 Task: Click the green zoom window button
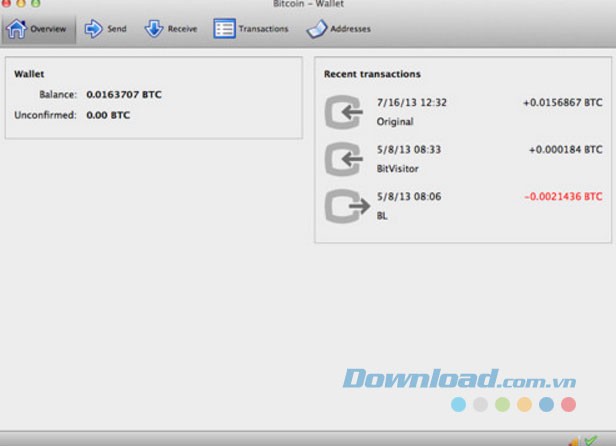[35, 3]
